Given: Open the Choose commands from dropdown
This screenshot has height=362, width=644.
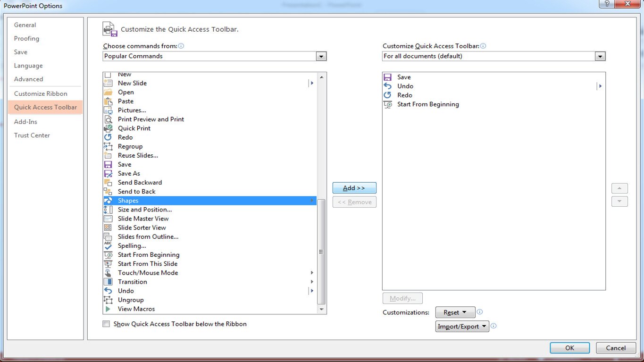Looking at the screenshot, I should pyautogui.click(x=321, y=56).
